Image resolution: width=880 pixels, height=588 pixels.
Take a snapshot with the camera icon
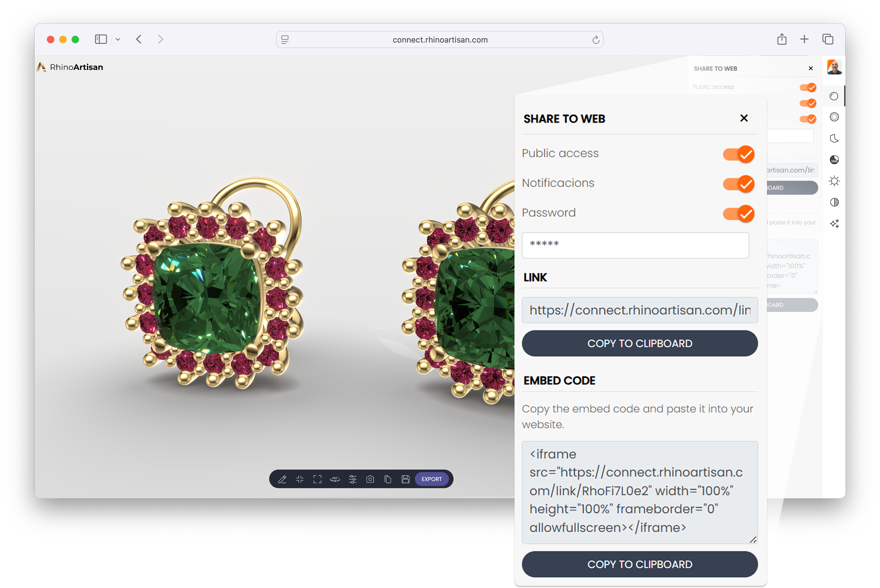[x=370, y=479]
